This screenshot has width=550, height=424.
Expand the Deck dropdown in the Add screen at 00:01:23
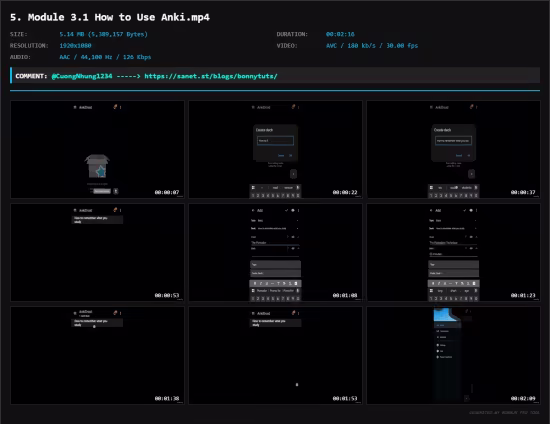pyautogui.click(x=454, y=228)
